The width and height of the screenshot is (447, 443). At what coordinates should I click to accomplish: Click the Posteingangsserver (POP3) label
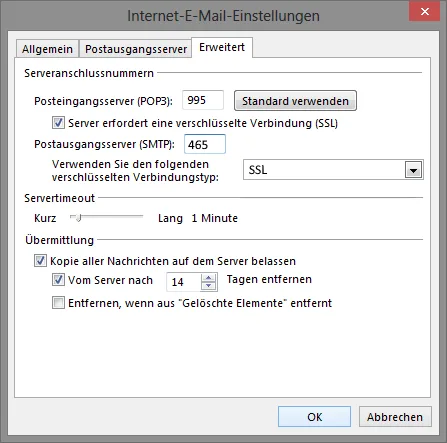103,101
